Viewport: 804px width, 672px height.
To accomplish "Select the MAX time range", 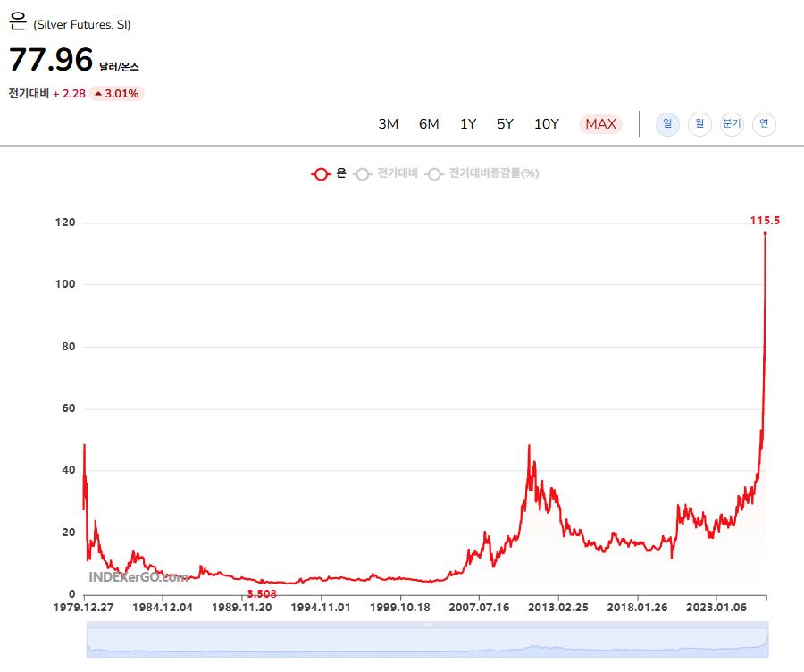I will 600,124.
